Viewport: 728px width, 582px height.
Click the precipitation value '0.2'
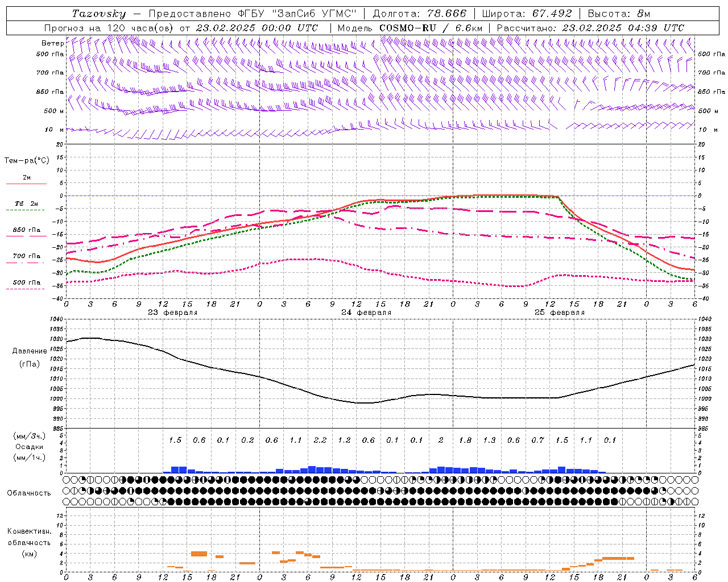(247, 440)
